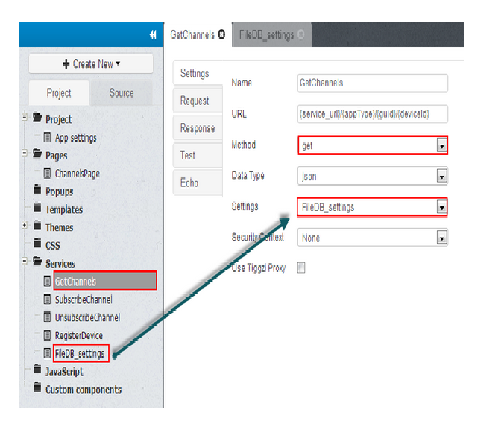Open the Security Context dropdown
Image resolution: width=504 pixels, height=421 pixels.
tap(441, 238)
